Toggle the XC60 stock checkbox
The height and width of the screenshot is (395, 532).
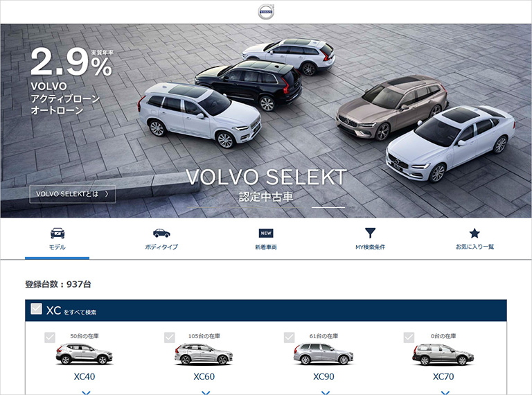tap(170, 337)
